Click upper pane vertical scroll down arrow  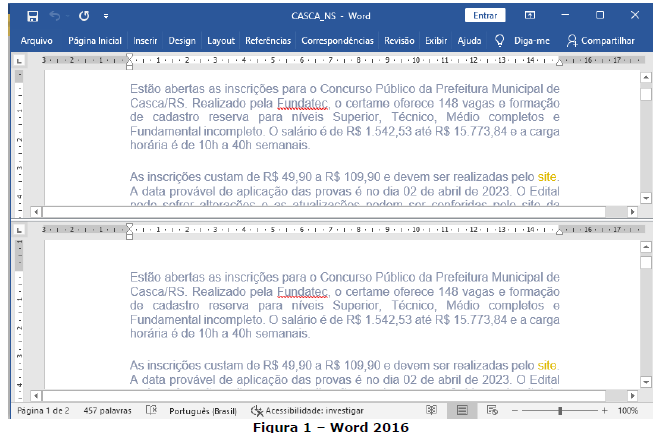[646, 198]
